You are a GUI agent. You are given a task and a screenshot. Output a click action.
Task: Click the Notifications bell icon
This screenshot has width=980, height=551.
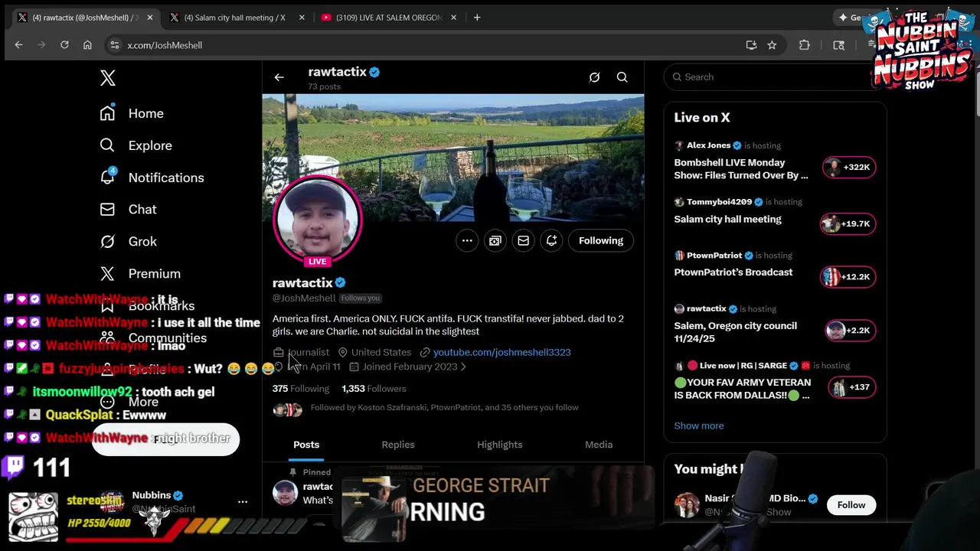107,178
